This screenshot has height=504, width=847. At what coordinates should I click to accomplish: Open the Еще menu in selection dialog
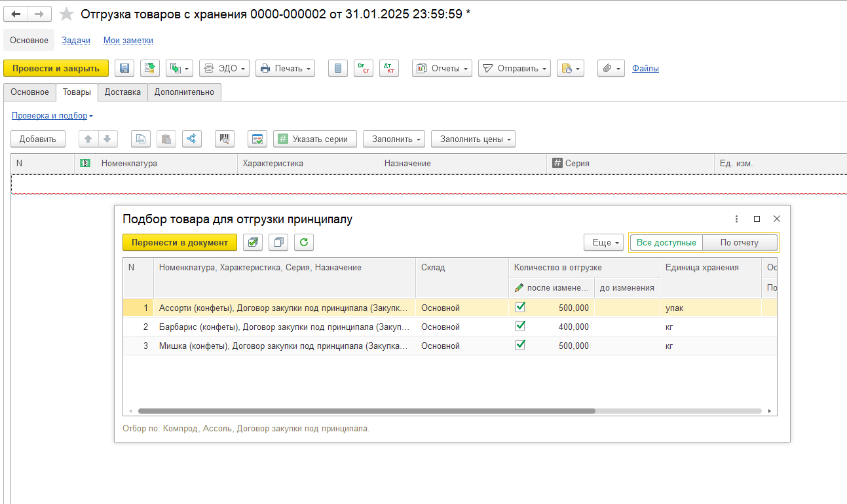[x=603, y=242]
